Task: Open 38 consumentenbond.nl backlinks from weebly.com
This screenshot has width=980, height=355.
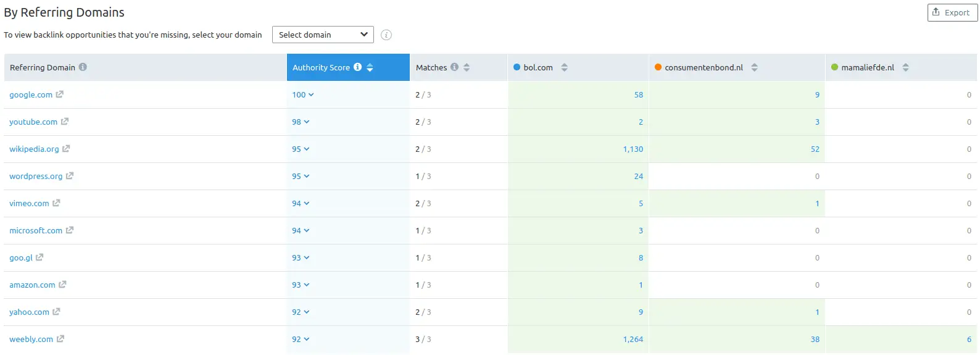Action: pos(815,339)
